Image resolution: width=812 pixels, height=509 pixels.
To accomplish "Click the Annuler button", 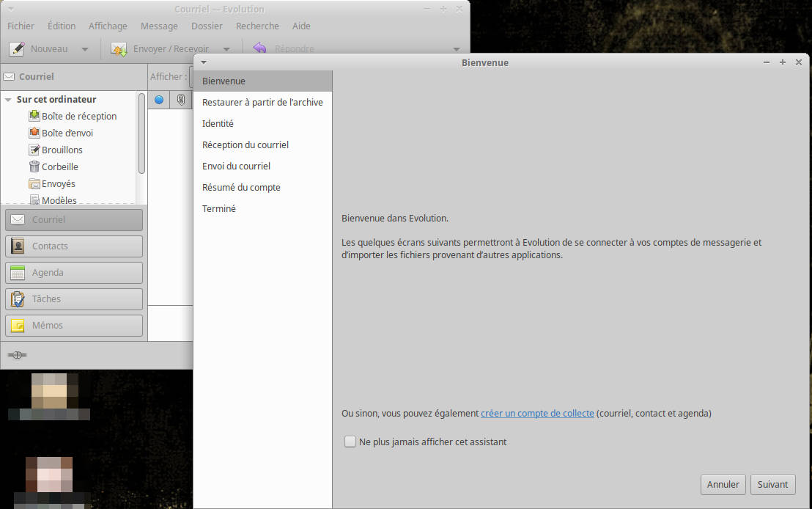I will (723, 484).
